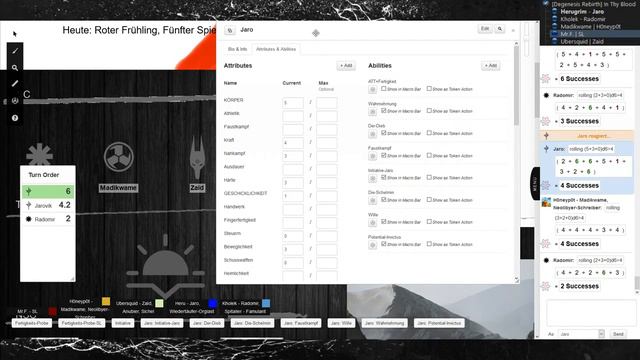Click the pop-out icon beside Jaro title
Viewport: 640px width, 360px height.
click(230, 30)
